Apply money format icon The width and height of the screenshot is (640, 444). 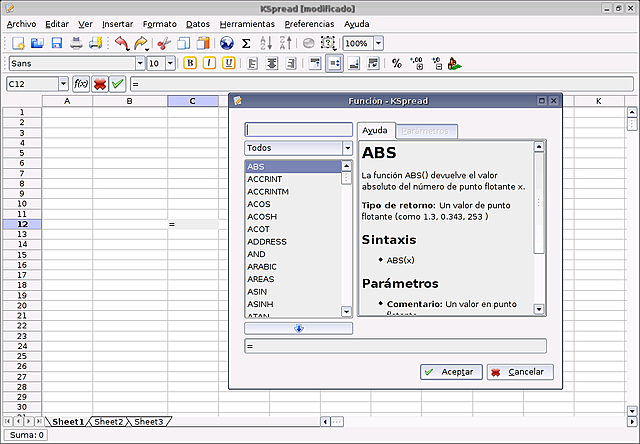click(454, 63)
